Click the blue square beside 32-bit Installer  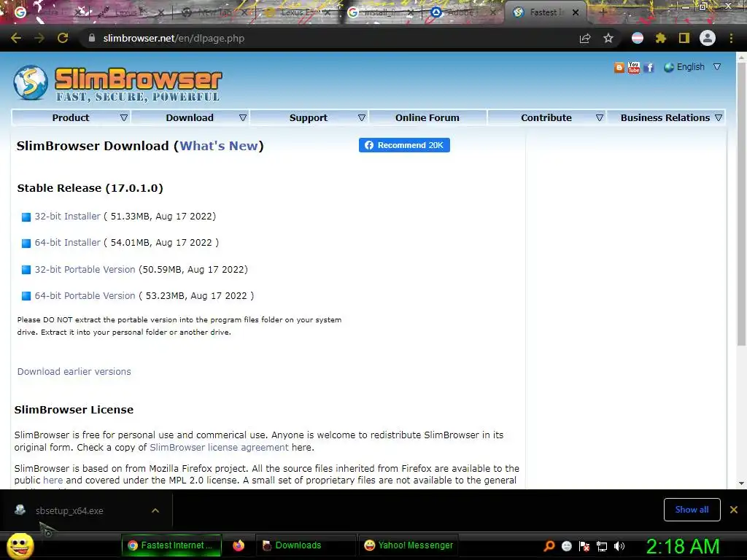(26, 217)
